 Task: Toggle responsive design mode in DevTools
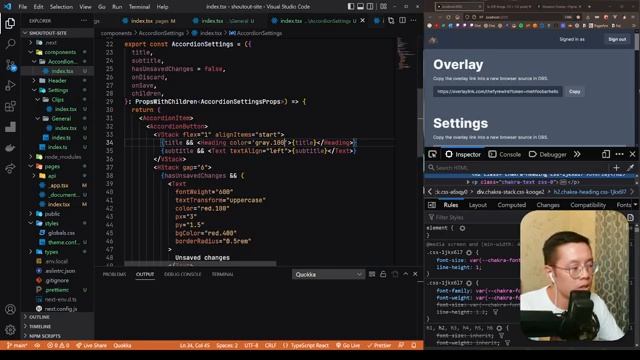[x=606, y=154]
